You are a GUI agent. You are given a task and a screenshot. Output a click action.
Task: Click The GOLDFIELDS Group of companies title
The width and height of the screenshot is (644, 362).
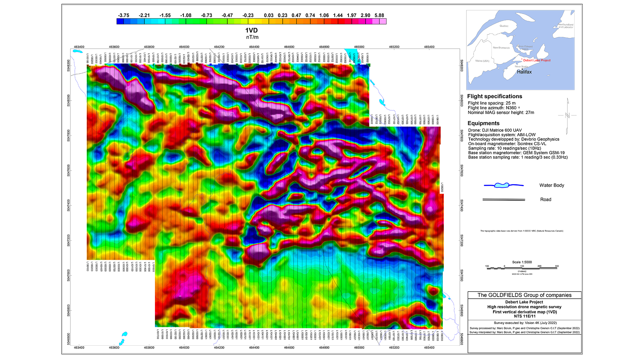pos(524,295)
